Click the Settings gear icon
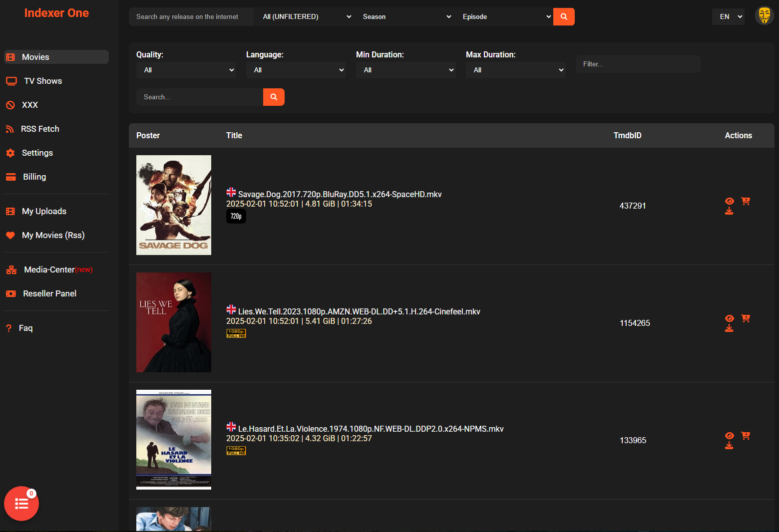The height and width of the screenshot is (532, 779). (10, 153)
